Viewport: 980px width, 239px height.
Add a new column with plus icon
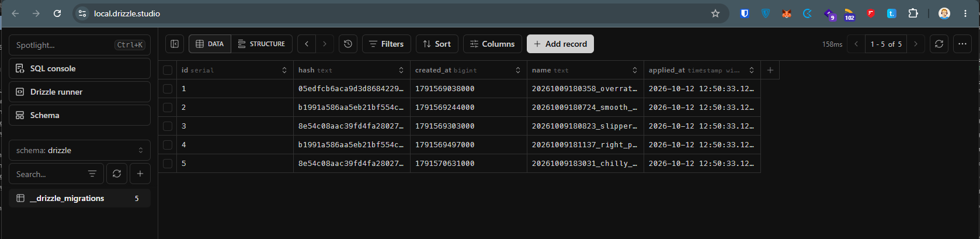point(770,70)
